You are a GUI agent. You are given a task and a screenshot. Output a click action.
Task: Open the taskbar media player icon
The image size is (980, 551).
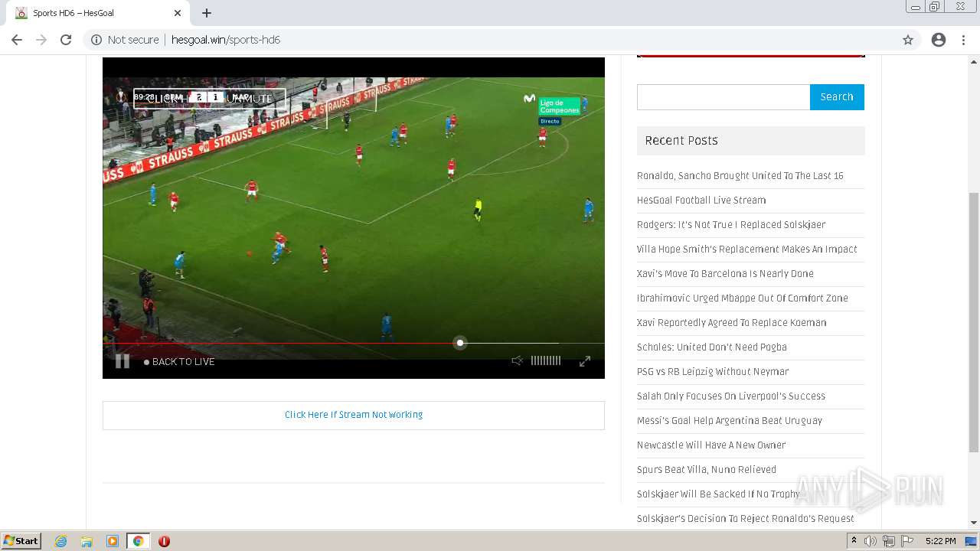[x=113, y=541]
